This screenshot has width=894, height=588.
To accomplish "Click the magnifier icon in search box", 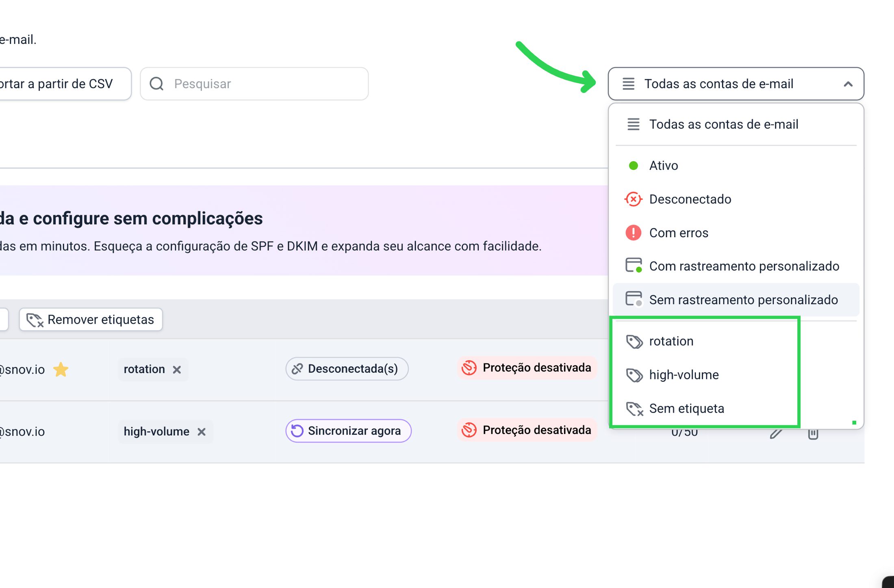I will 156,84.
